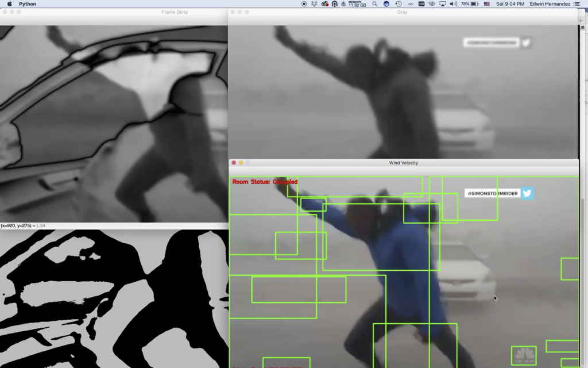Viewport: 588px width, 368px height.
Task: Click the Wind Velocity window title bar
Action: (403, 163)
